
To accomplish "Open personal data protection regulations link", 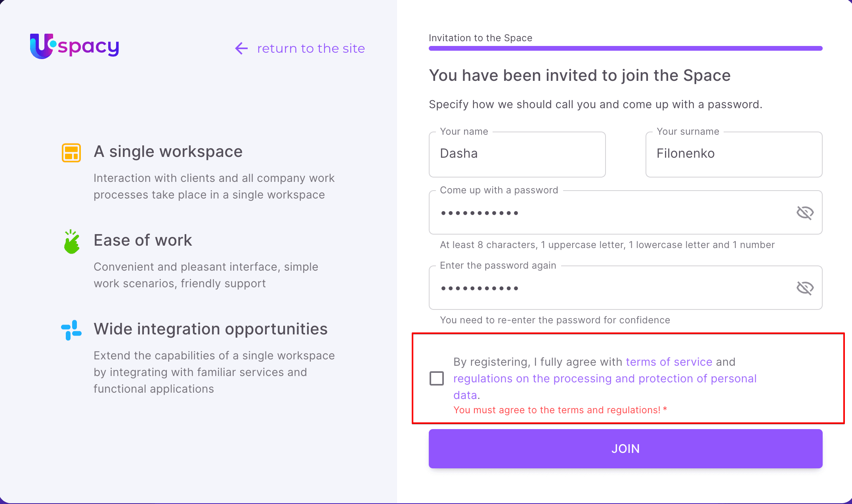I will (x=605, y=379).
